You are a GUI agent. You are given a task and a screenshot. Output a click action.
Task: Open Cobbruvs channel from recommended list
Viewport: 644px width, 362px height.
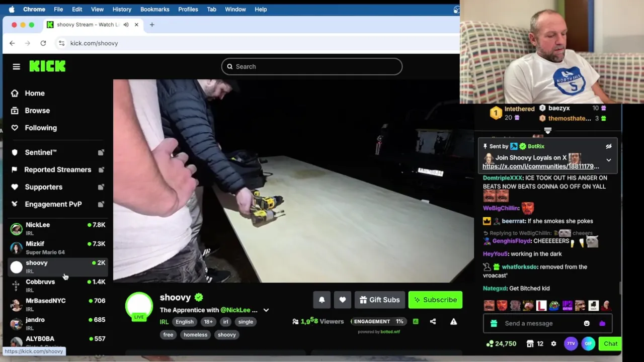coord(57,286)
